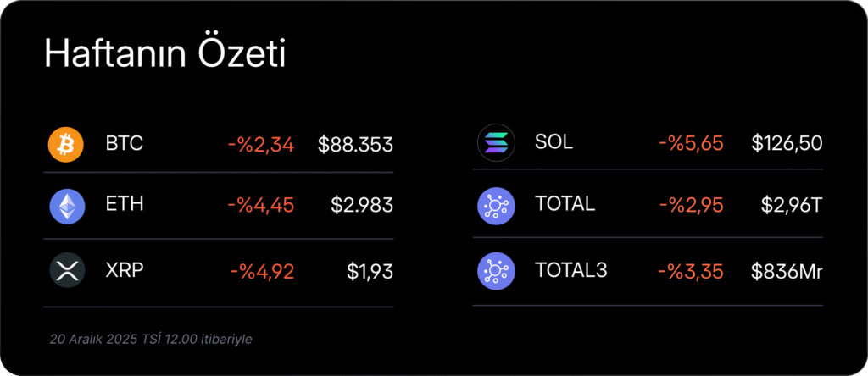Click the SOL price $126,50
The height and width of the screenshot is (376, 868).
coord(787,144)
